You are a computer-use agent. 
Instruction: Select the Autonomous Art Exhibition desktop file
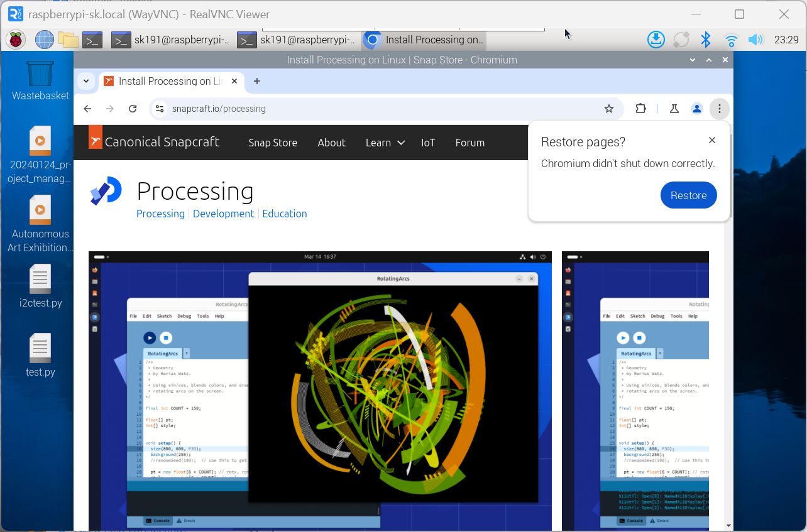[x=40, y=224]
